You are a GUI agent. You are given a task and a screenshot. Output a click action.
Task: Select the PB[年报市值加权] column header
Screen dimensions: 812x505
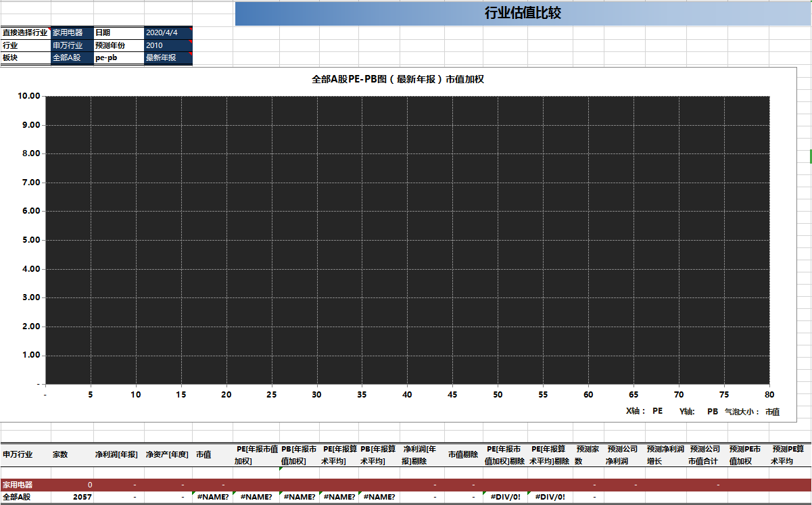(x=299, y=454)
